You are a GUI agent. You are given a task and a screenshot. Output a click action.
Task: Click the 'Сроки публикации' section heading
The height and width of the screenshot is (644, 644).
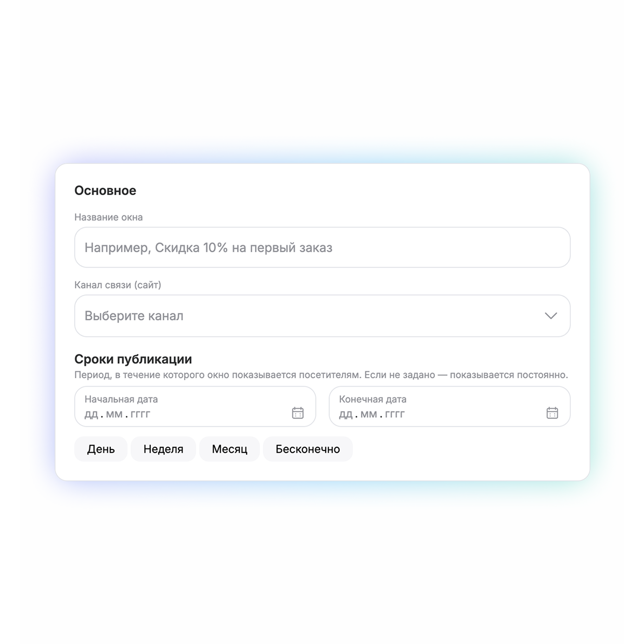pos(133,359)
